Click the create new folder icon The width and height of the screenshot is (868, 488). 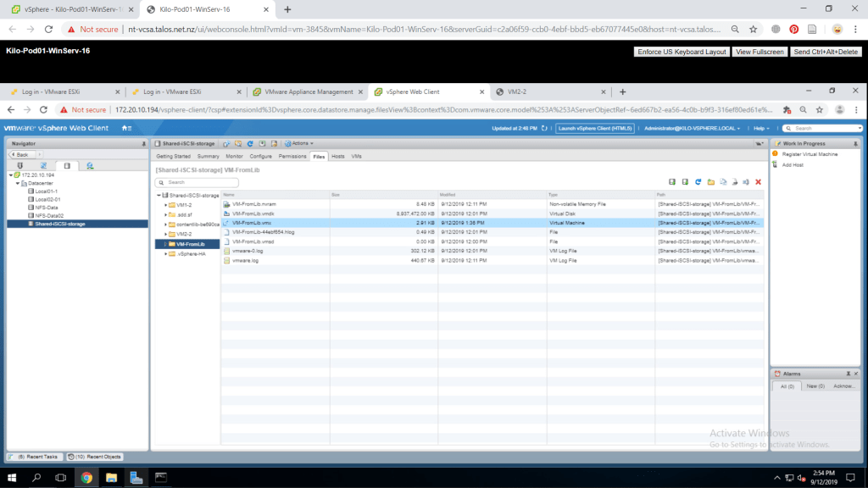click(x=710, y=182)
